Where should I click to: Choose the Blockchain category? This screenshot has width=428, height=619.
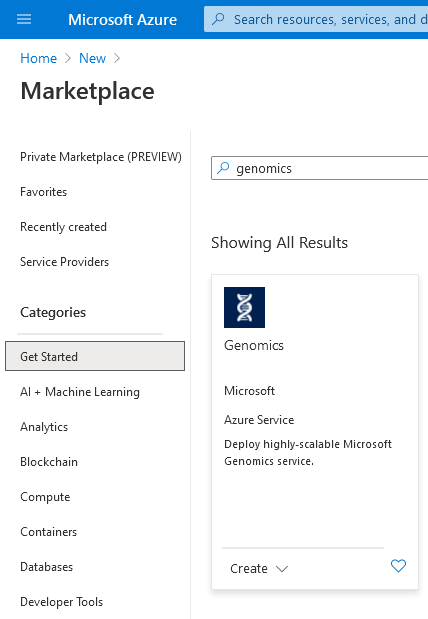click(x=49, y=462)
